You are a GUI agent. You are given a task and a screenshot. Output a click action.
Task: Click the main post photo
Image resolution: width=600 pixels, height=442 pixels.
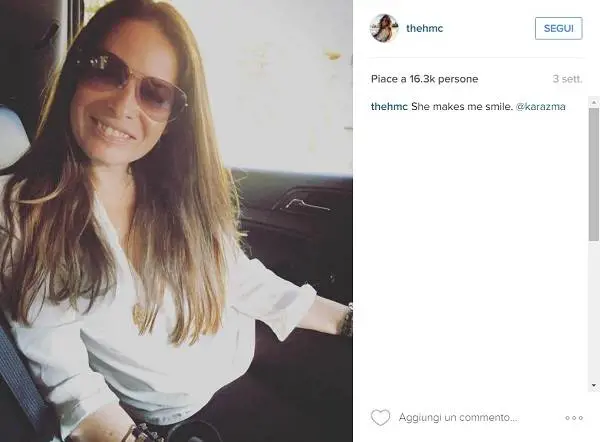coord(176,221)
